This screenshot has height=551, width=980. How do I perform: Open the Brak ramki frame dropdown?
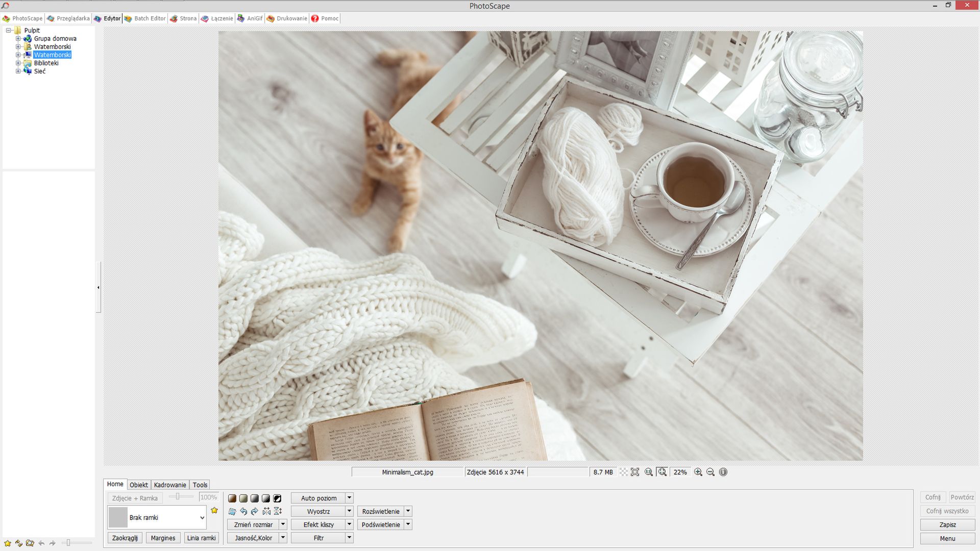pyautogui.click(x=202, y=518)
